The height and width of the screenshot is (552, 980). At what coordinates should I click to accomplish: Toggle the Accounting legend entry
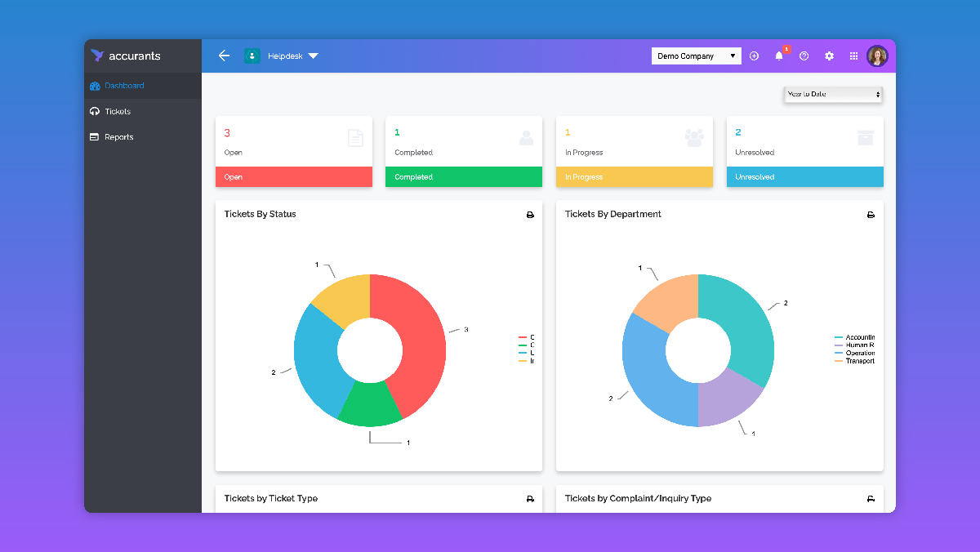(x=855, y=337)
